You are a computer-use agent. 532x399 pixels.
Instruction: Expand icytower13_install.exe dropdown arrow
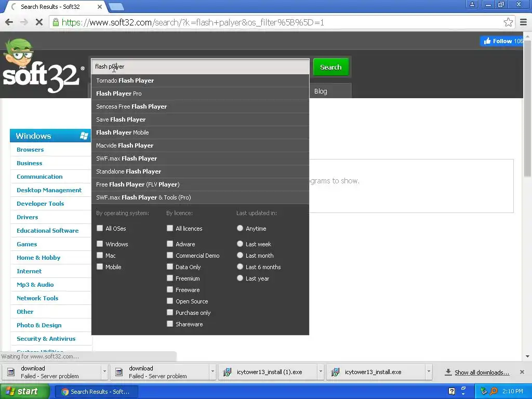pyautogui.click(x=429, y=372)
